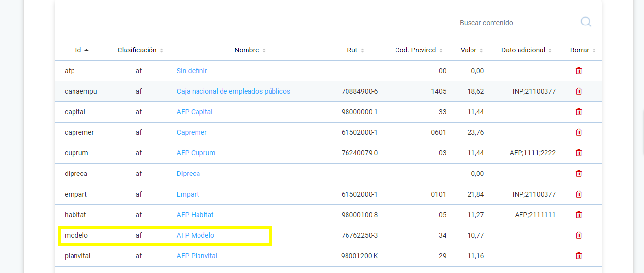Viewport: 644px width, 273px height.
Task: Select the Valor cell 21,84
Action: (x=475, y=194)
